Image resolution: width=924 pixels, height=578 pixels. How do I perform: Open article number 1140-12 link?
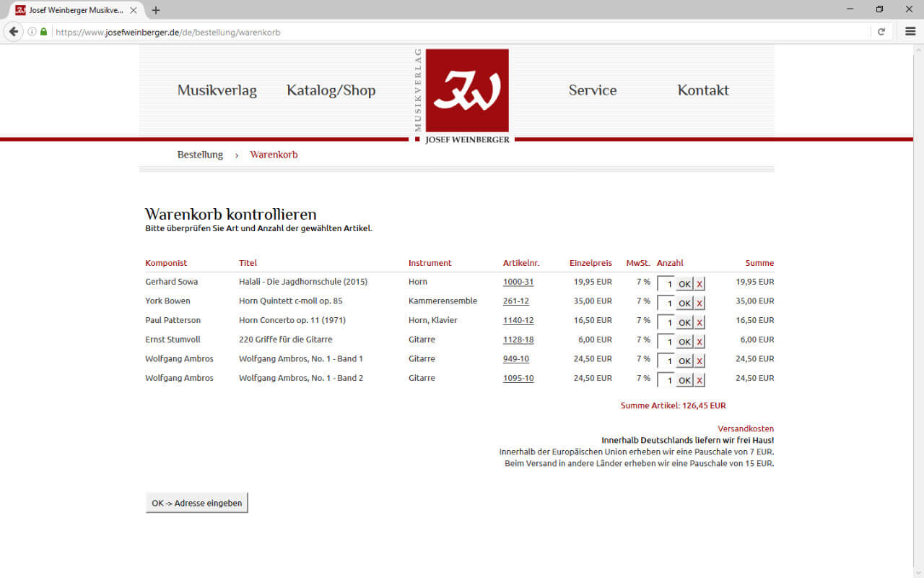518,320
